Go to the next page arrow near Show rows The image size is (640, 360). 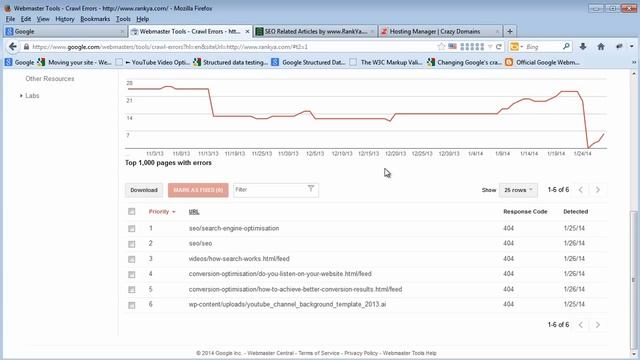(x=598, y=190)
